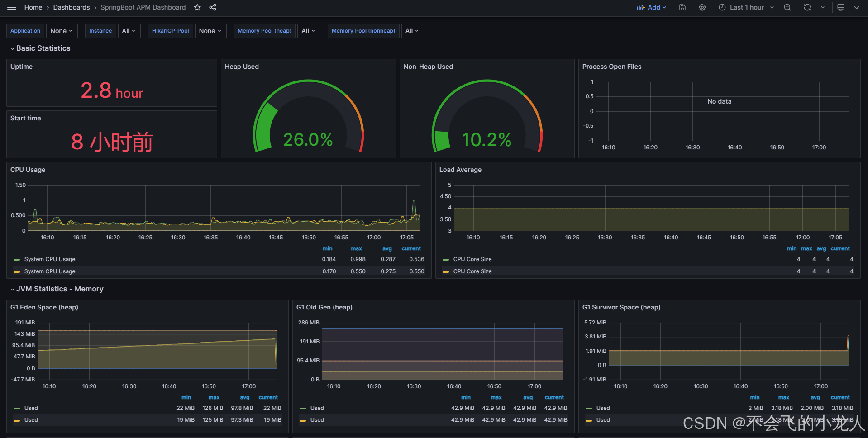Screen dimensions: 868x438
Task: Toggle yellow Used series in G1 Eden Space
Action: coord(31,420)
